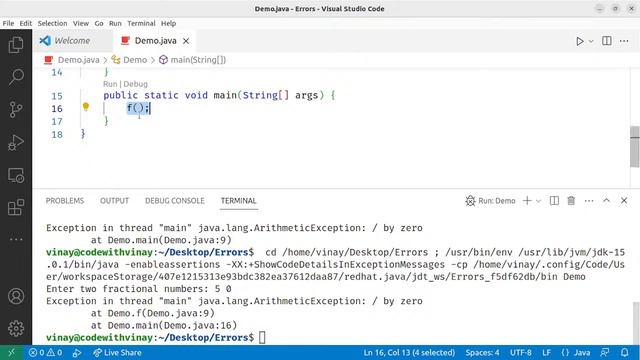Close the terminal panel

pyautogui.click(x=624, y=201)
